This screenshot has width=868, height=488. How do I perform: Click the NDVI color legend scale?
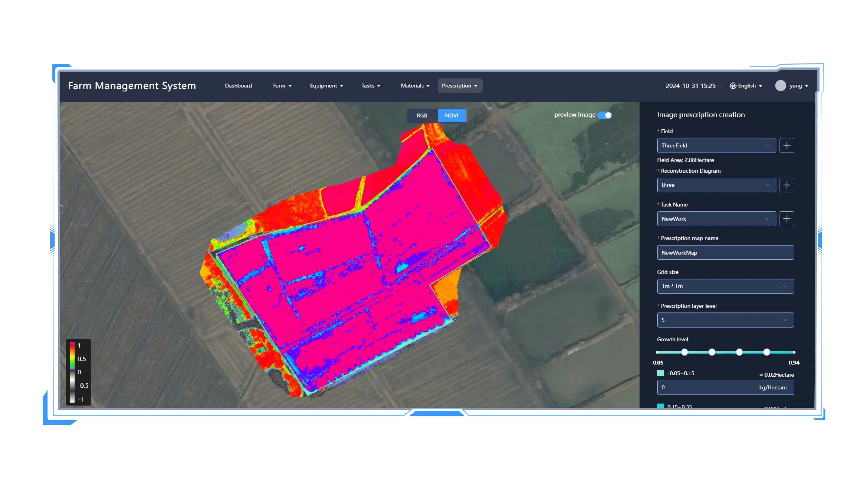(x=72, y=372)
